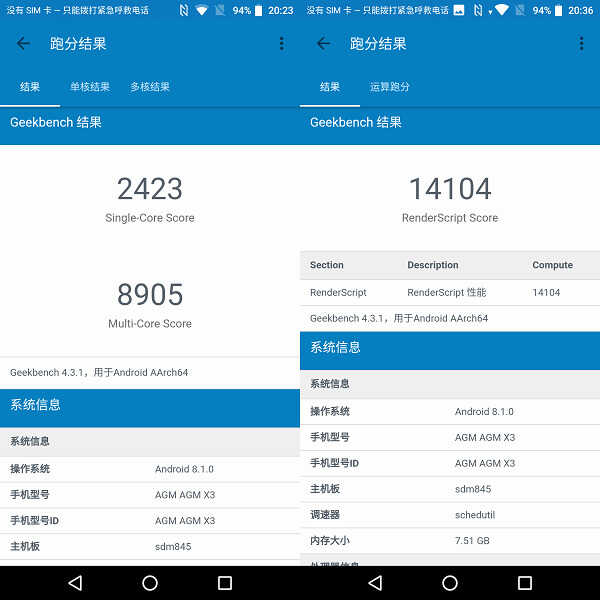Tap Android back button on left screen
The height and width of the screenshot is (600, 600).
tap(75, 583)
